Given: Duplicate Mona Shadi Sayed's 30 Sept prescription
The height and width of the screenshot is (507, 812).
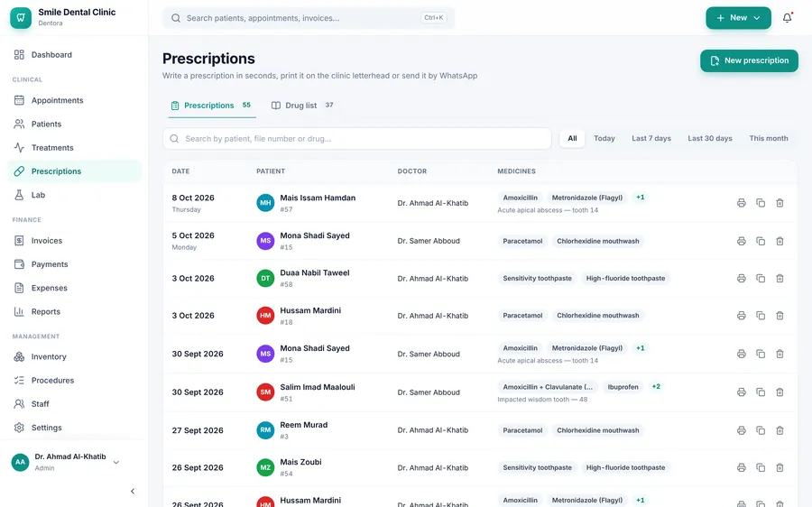Looking at the screenshot, I should tap(761, 354).
